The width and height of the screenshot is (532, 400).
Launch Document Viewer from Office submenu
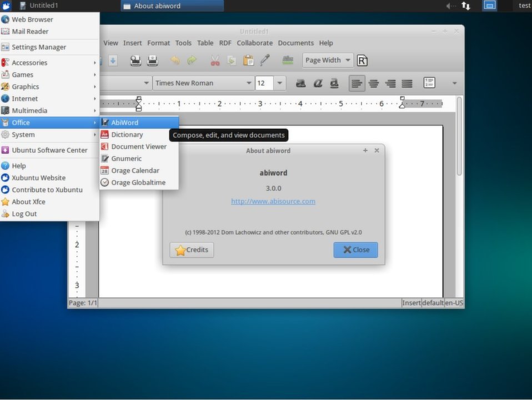(x=139, y=147)
